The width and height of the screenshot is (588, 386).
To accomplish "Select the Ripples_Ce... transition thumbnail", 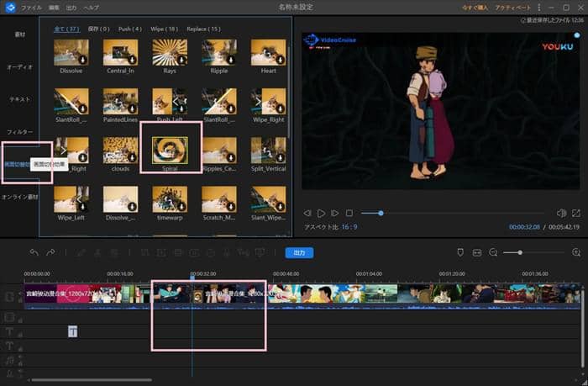I will click(219, 151).
